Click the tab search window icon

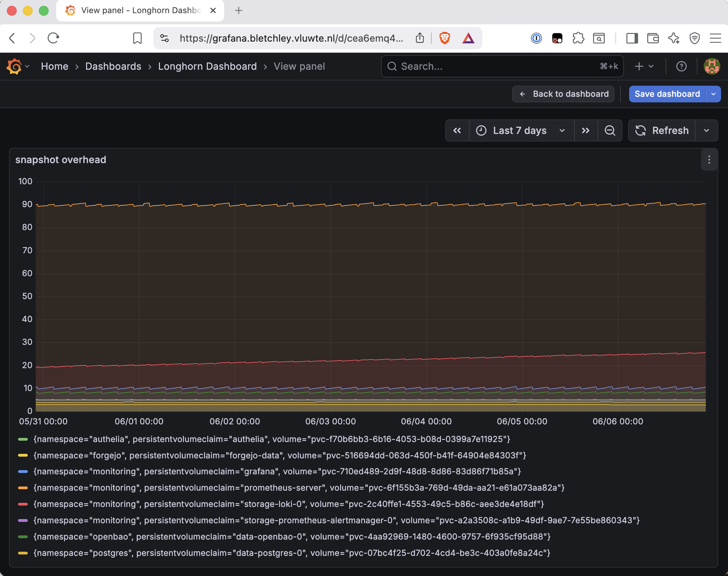pyautogui.click(x=599, y=38)
